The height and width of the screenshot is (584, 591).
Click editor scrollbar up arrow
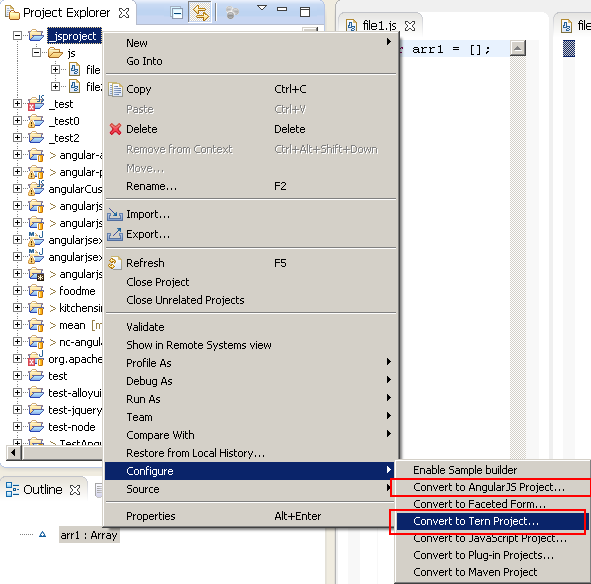click(518, 48)
